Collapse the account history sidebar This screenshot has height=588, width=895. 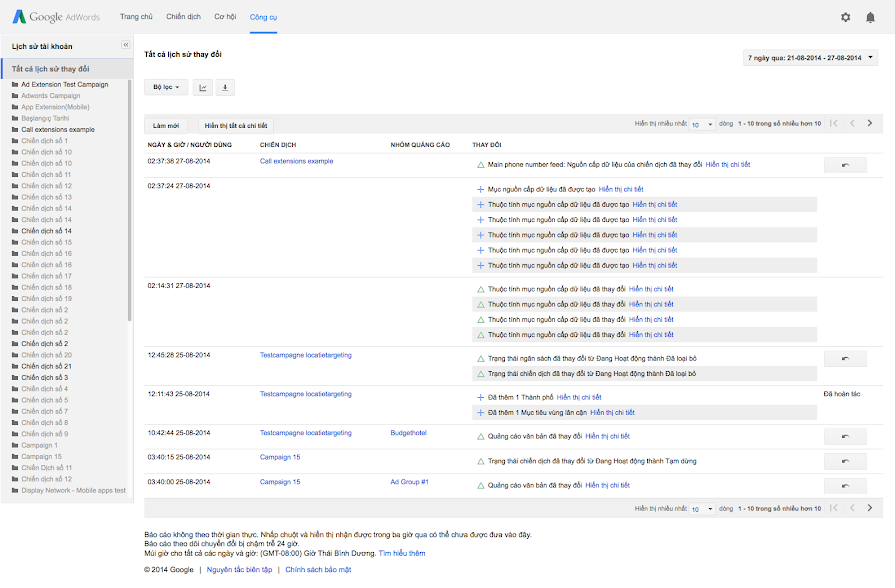point(125,45)
